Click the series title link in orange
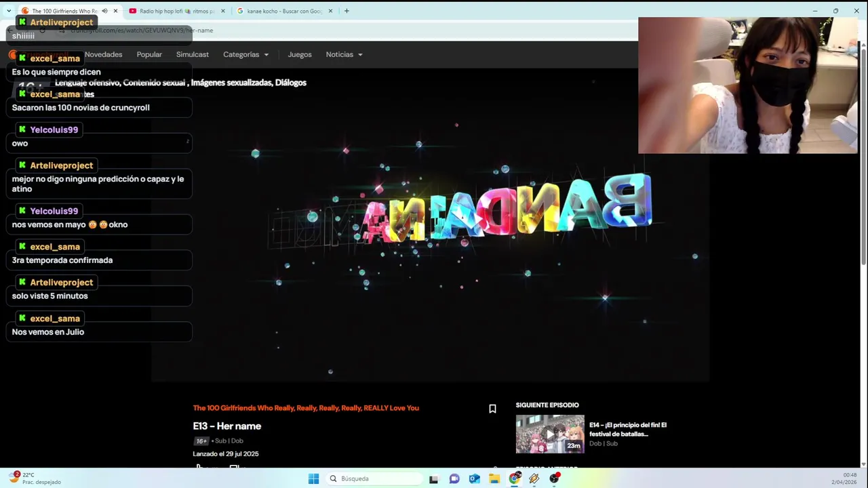Image resolution: width=868 pixels, height=488 pixels. [306, 408]
